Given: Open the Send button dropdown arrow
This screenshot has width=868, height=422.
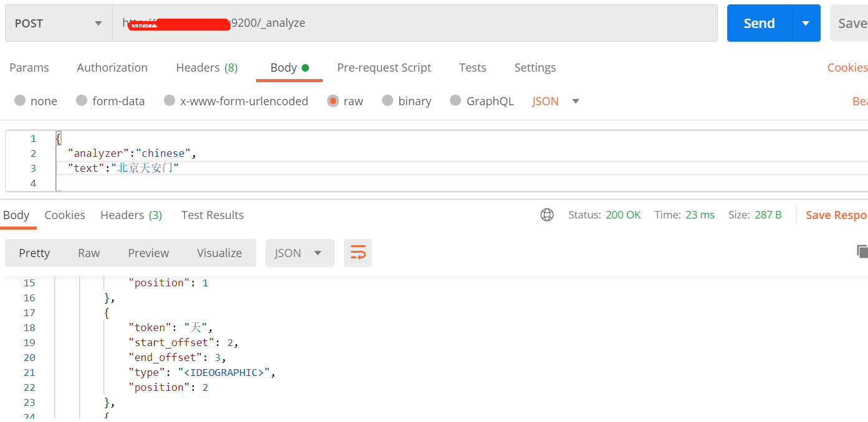Looking at the screenshot, I should [x=806, y=23].
